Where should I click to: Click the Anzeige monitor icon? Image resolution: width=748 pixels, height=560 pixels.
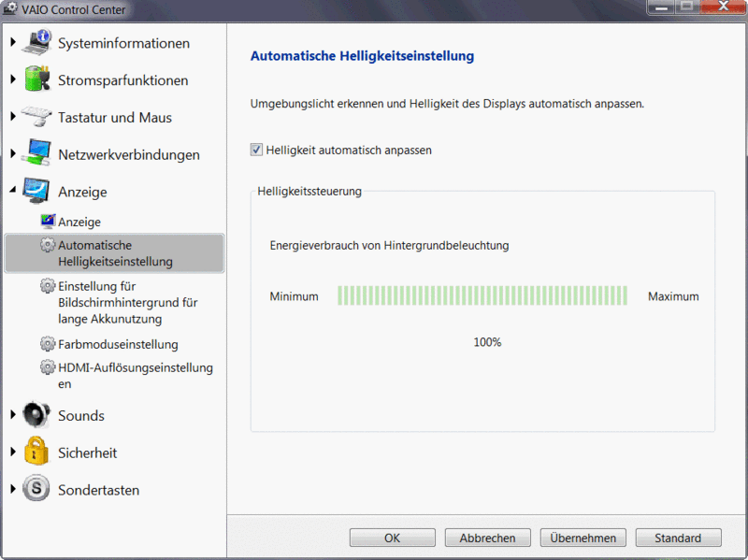[36, 191]
